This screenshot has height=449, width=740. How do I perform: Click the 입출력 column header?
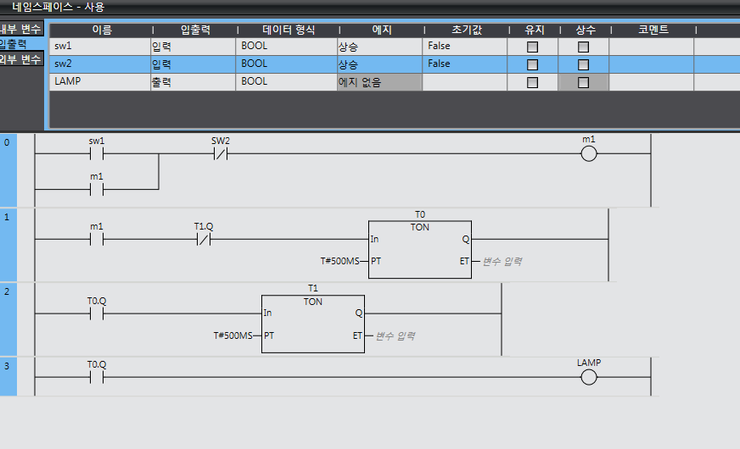(195, 30)
